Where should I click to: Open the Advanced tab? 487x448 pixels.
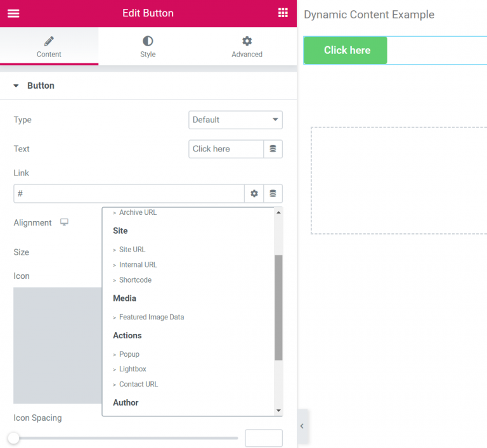(247, 46)
